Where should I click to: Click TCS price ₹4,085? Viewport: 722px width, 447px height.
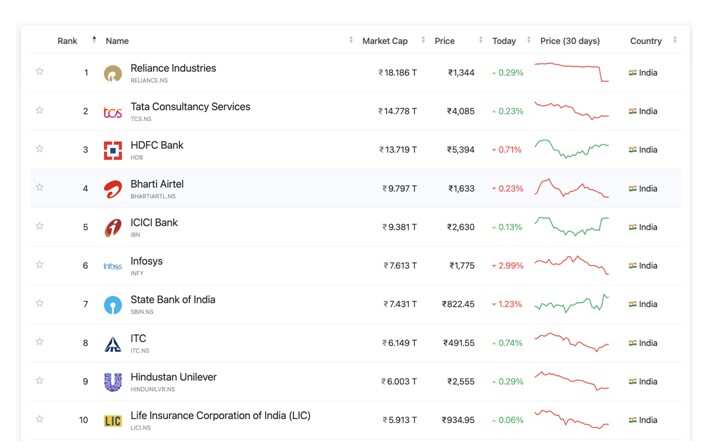coord(460,111)
